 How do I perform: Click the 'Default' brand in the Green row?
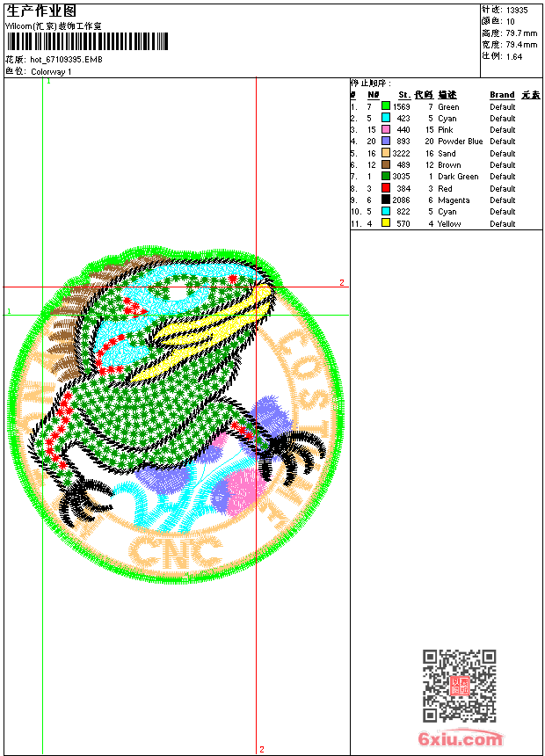click(x=503, y=107)
